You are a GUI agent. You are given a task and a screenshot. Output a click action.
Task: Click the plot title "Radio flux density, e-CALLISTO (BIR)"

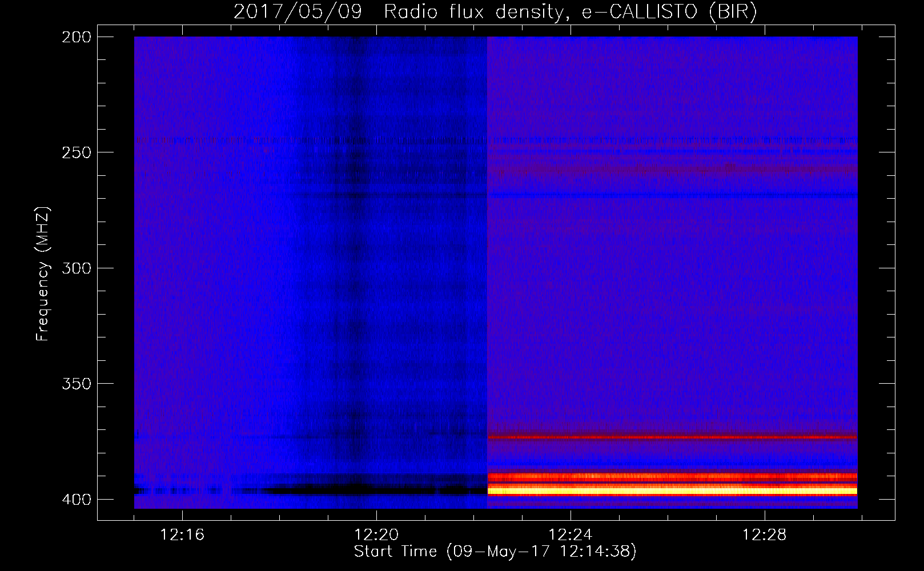pos(570,12)
